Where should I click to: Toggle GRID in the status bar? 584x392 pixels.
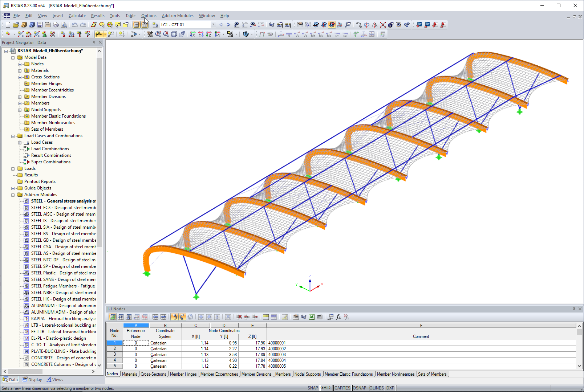[326, 388]
